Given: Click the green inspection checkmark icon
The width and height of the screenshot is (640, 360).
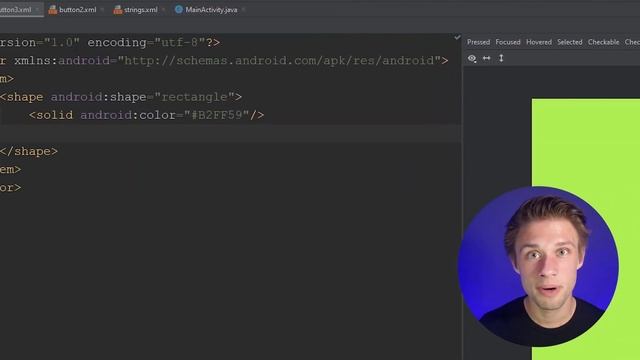Looking at the screenshot, I should click(x=457, y=38).
